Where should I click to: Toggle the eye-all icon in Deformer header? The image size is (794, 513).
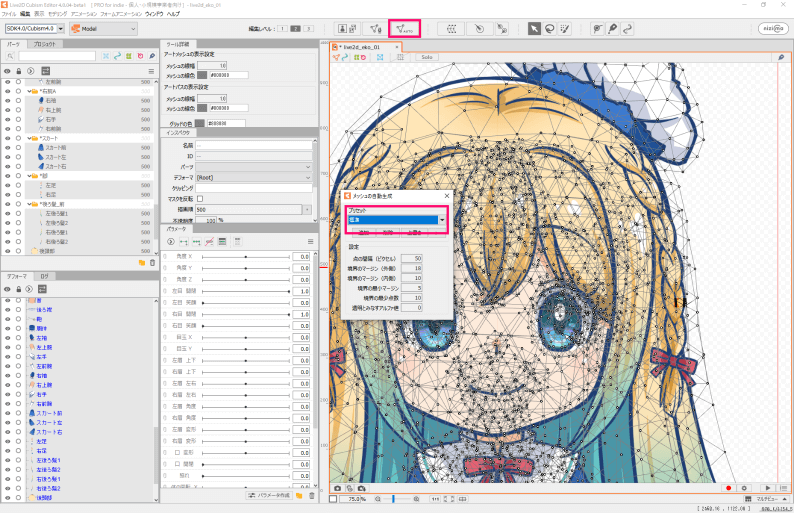[7, 289]
